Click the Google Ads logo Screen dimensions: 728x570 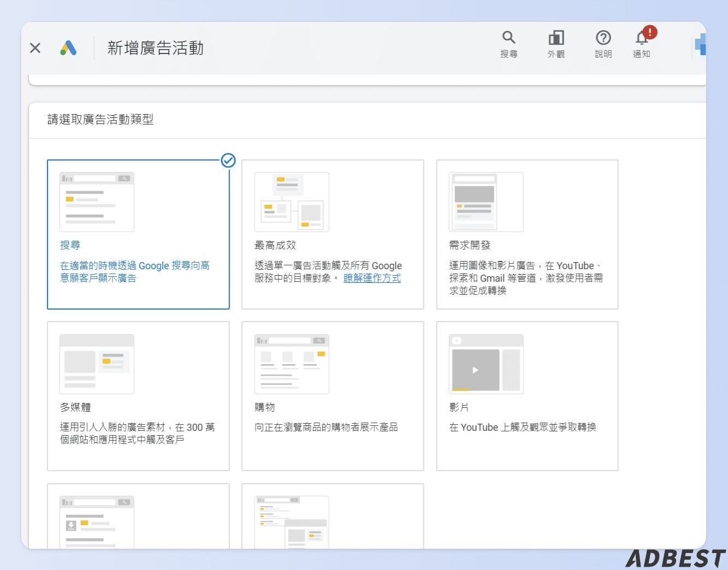pyautogui.click(x=68, y=48)
